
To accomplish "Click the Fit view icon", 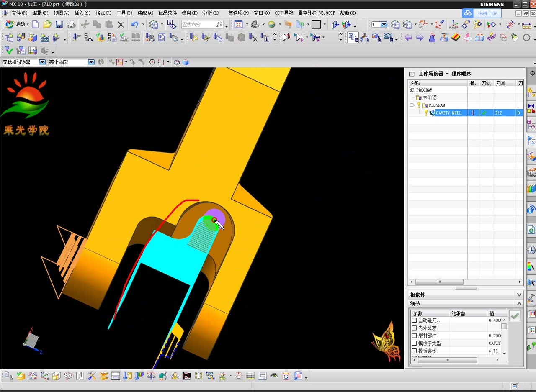I will click(238, 24).
